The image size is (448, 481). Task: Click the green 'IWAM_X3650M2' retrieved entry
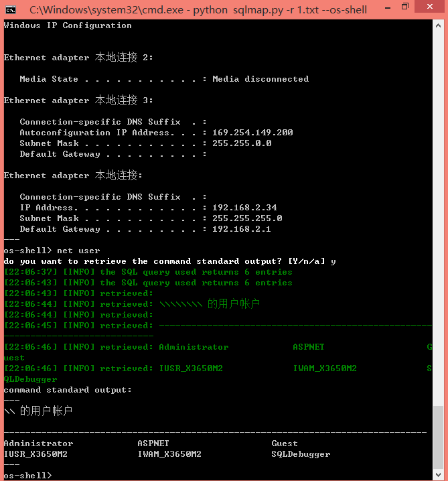[325, 368]
